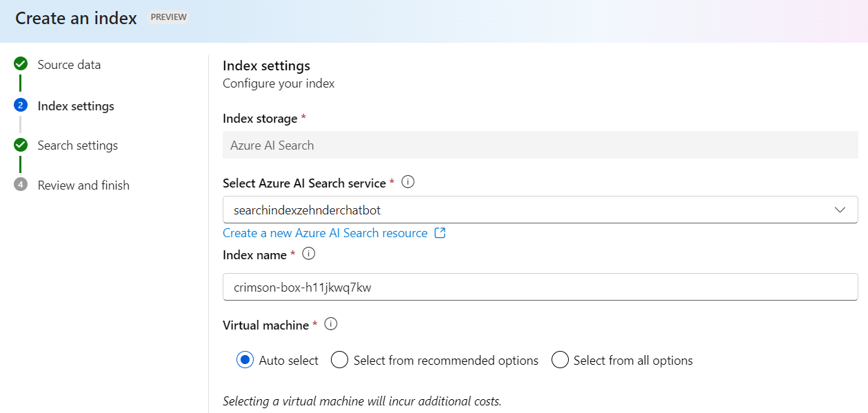Go to the Search settings step

[77, 145]
